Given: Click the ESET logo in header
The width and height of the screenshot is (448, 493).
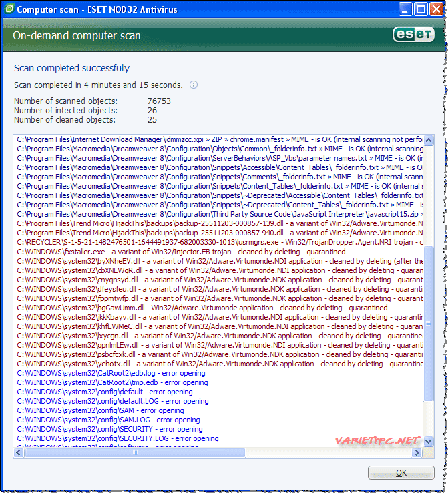Looking at the screenshot, I should (x=413, y=34).
